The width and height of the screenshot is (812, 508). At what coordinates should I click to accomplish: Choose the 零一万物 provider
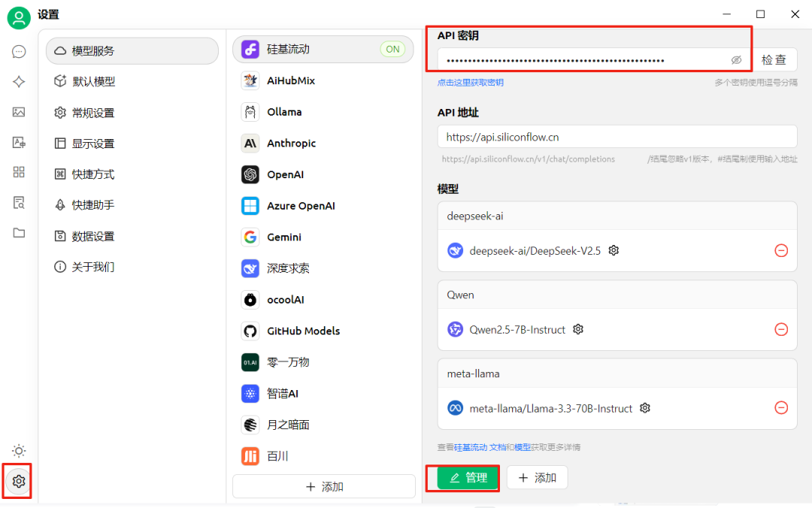(x=323, y=362)
